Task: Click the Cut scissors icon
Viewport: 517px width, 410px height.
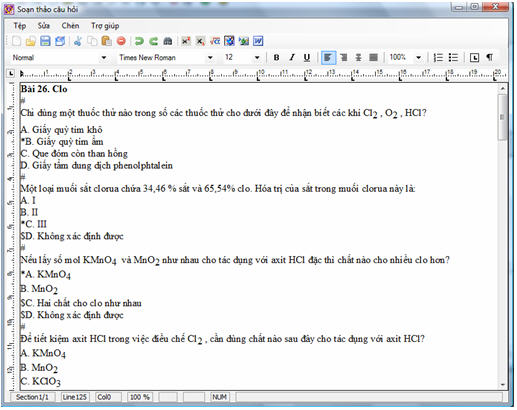Action: coord(77,41)
